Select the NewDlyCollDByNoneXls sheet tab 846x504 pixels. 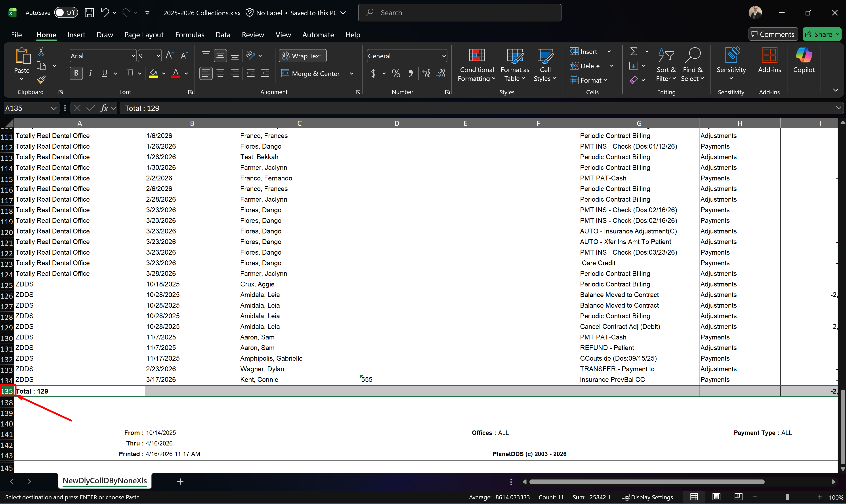point(105,481)
